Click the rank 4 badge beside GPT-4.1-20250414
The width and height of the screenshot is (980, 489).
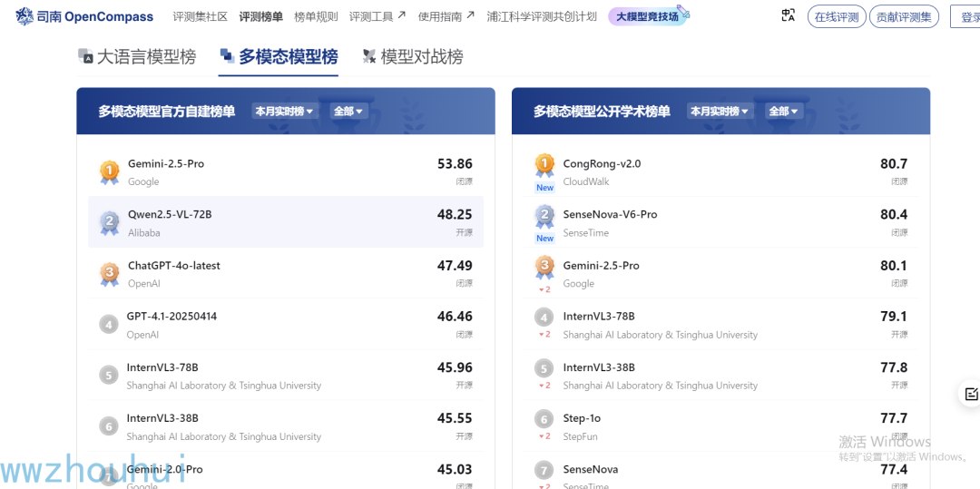109,324
